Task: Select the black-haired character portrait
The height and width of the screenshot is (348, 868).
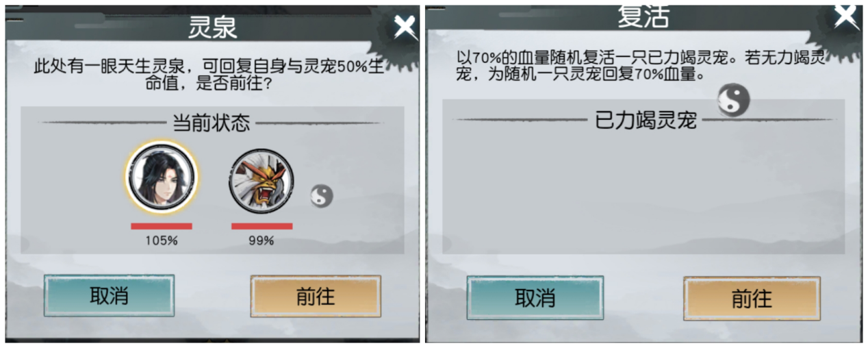Action: pyautogui.click(x=162, y=179)
